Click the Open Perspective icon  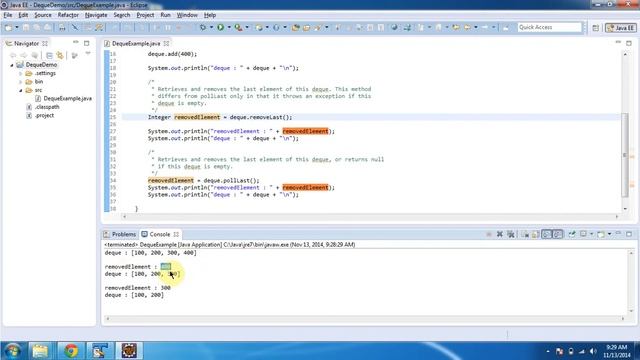[596, 28]
